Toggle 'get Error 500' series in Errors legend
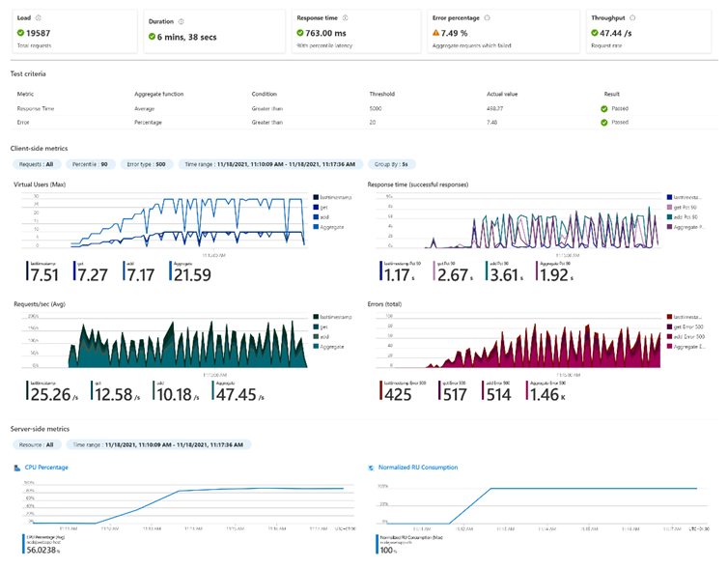Image resolution: width=728 pixels, height=568 pixels. [x=687, y=327]
